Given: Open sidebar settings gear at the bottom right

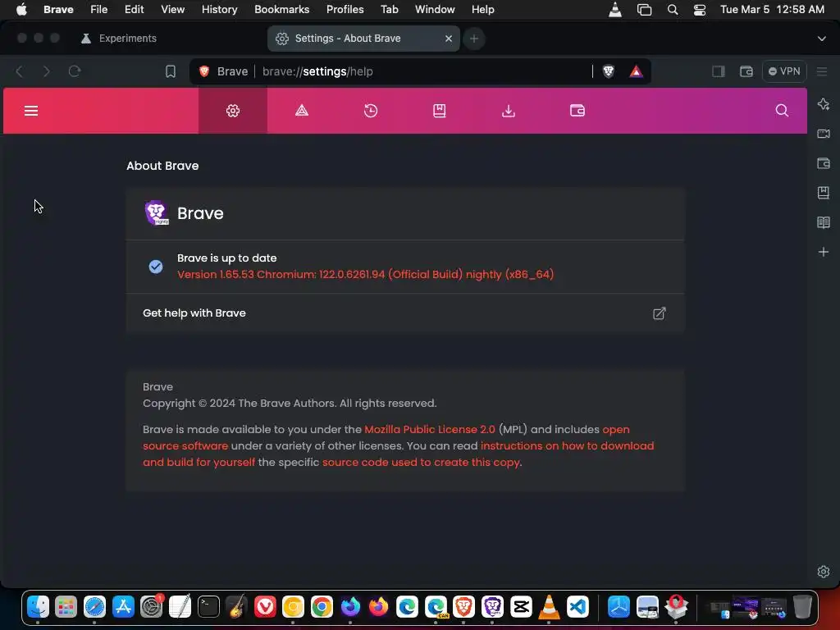Looking at the screenshot, I should (824, 572).
